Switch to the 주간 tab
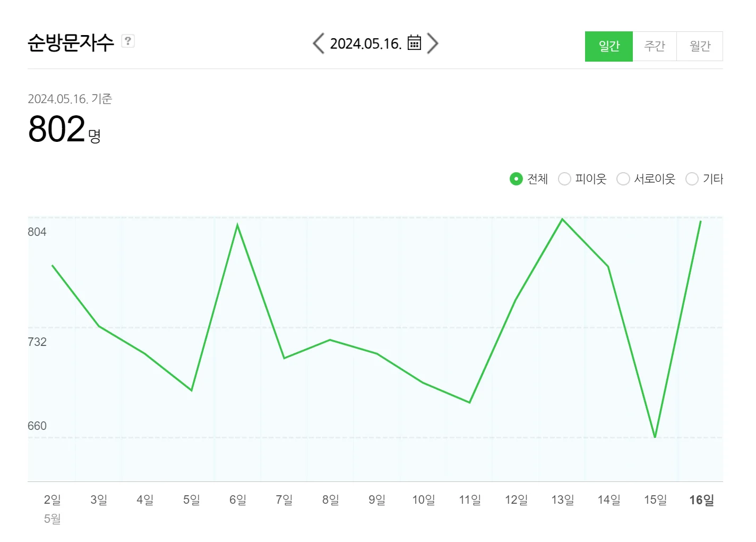 coord(655,46)
